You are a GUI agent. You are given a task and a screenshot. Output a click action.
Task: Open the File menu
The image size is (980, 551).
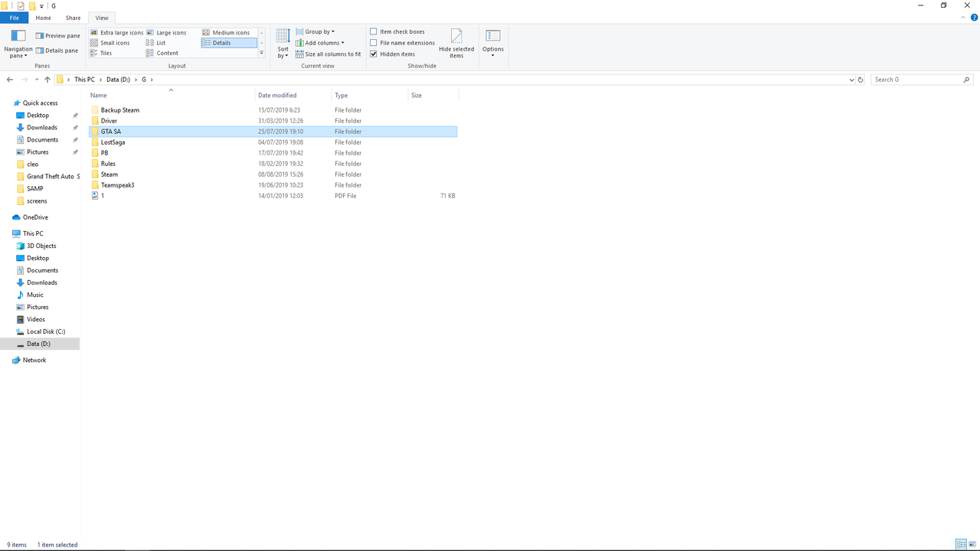pyautogui.click(x=14, y=18)
